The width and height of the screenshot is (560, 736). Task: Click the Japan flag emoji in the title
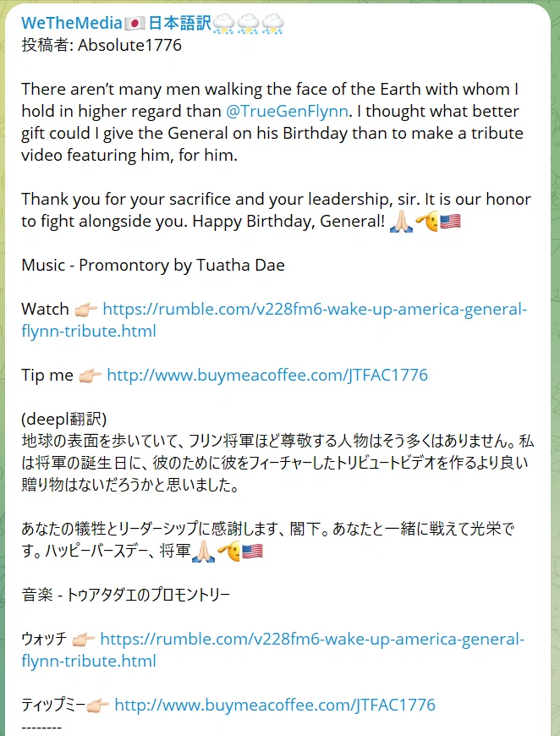point(135,24)
